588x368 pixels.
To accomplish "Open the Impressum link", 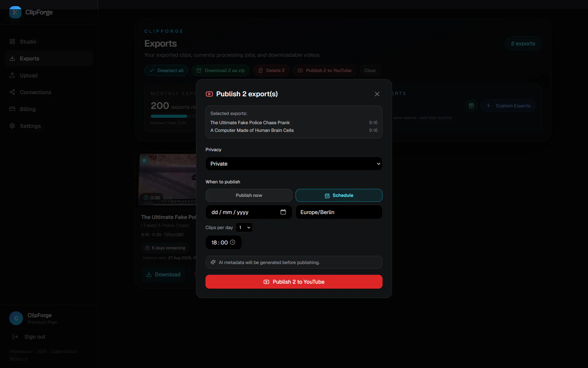I will point(21,351).
